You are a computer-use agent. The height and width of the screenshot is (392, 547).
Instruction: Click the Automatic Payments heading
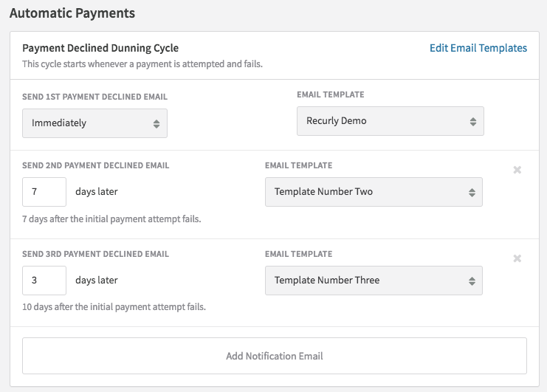72,13
